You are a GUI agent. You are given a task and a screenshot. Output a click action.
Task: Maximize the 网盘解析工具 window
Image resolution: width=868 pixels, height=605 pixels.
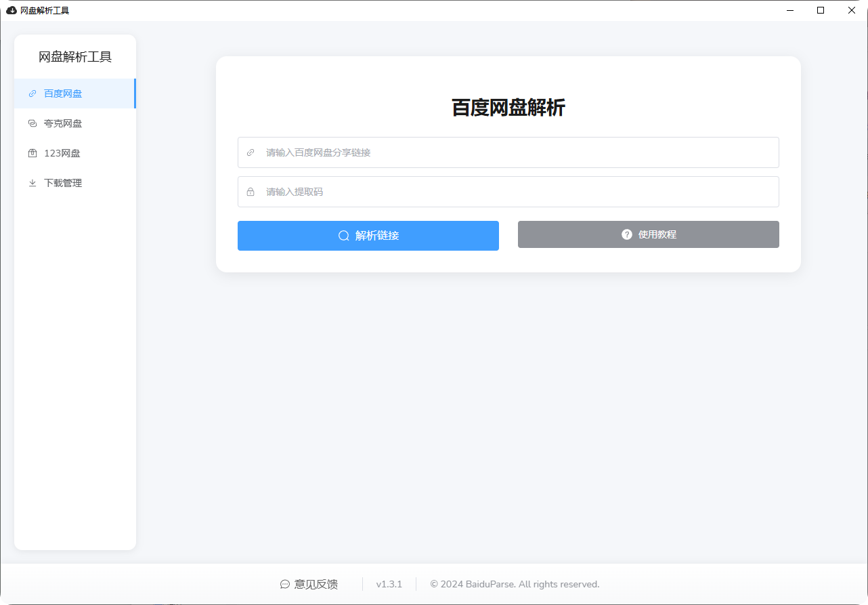821,10
